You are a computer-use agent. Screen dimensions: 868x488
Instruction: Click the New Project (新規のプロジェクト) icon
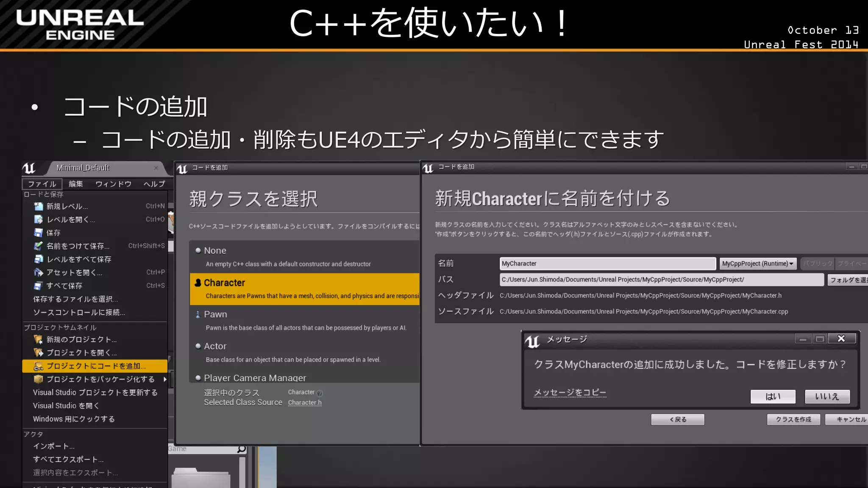[39, 339]
